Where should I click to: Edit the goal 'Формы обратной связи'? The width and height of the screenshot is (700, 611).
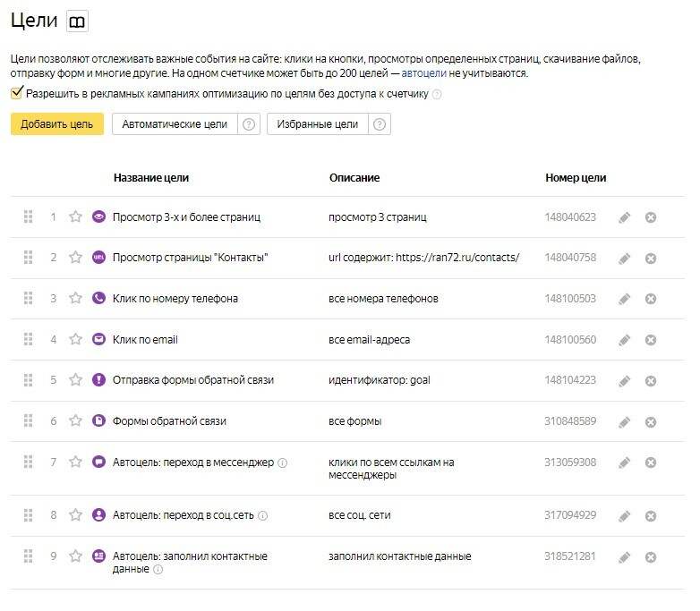[x=625, y=421]
